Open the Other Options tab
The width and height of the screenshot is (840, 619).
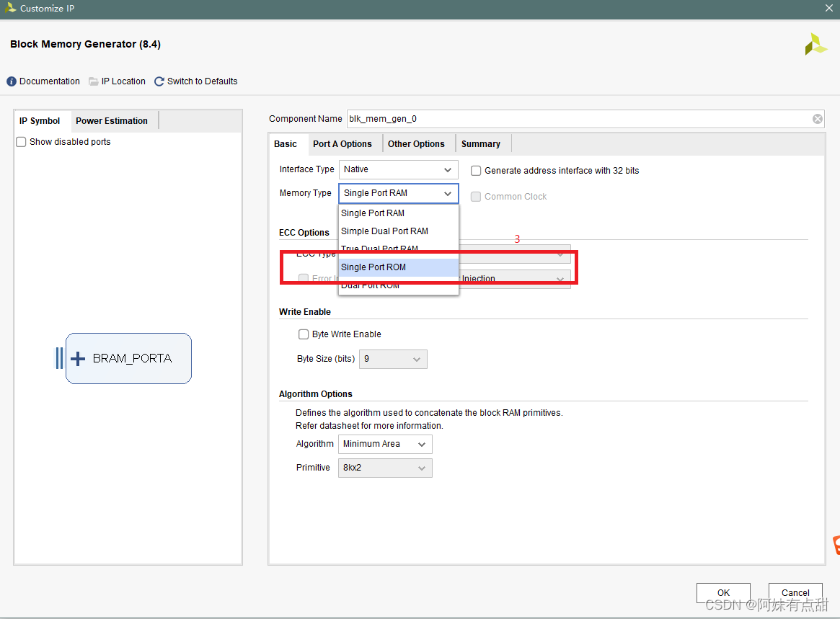coord(416,144)
